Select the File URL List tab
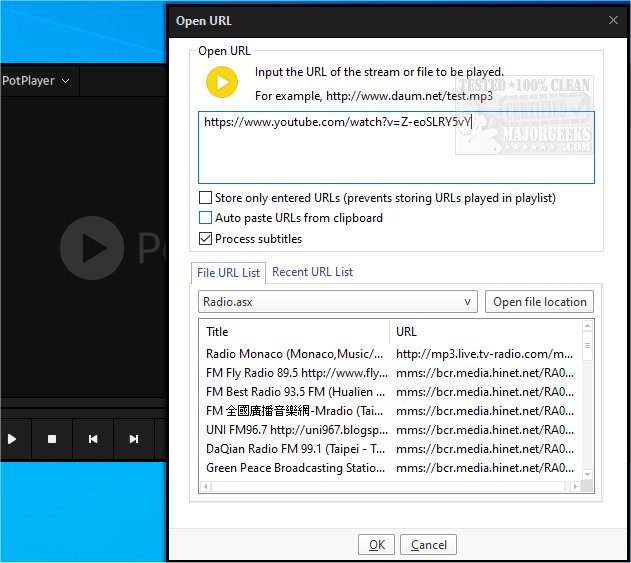The height and width of the screenshot is (563, 631). click(x=229, y=272)
